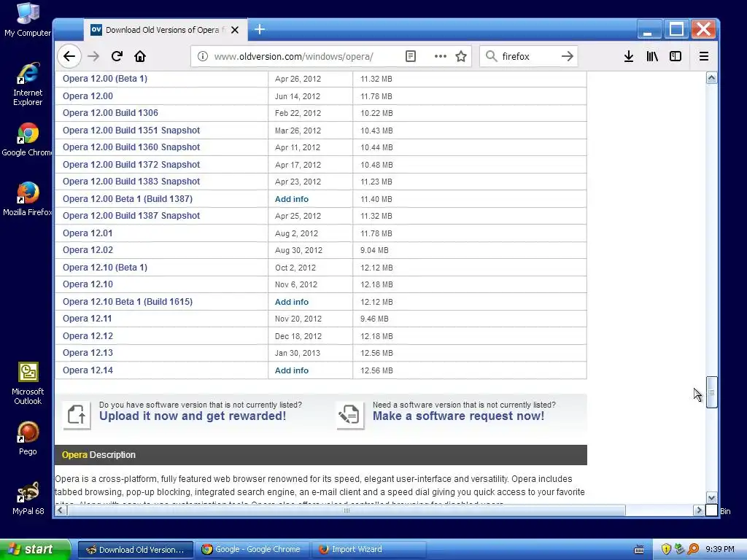Screen dimensions: 747x560
Task: Open the Opera 12.13 link
Action: click(88, 353)
